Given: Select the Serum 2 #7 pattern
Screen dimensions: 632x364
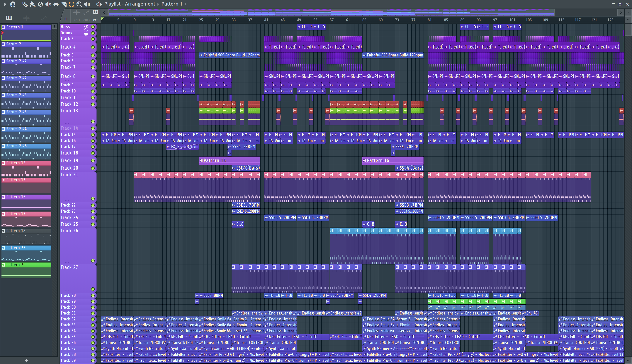Looking at the screenshot, I should click(x=26, y=66).
